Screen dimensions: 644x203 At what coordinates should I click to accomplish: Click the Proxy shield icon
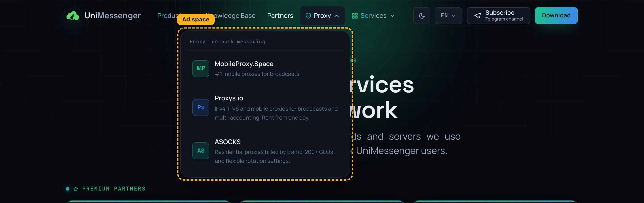click(308, 16)
